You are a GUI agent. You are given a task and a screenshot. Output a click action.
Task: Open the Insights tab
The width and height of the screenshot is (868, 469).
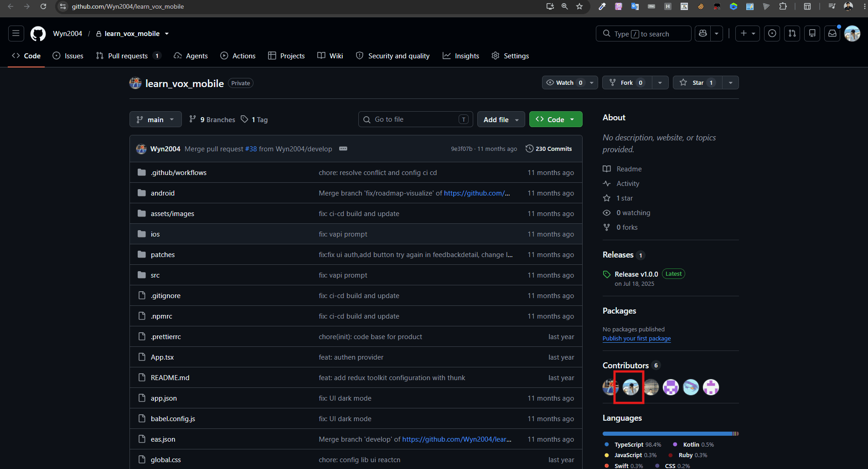[461, 56]
